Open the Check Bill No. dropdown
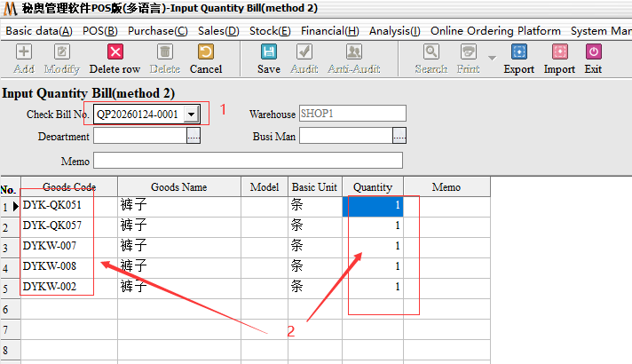The width and height of the screenshot is (632, 364). [x=191, y=115]
